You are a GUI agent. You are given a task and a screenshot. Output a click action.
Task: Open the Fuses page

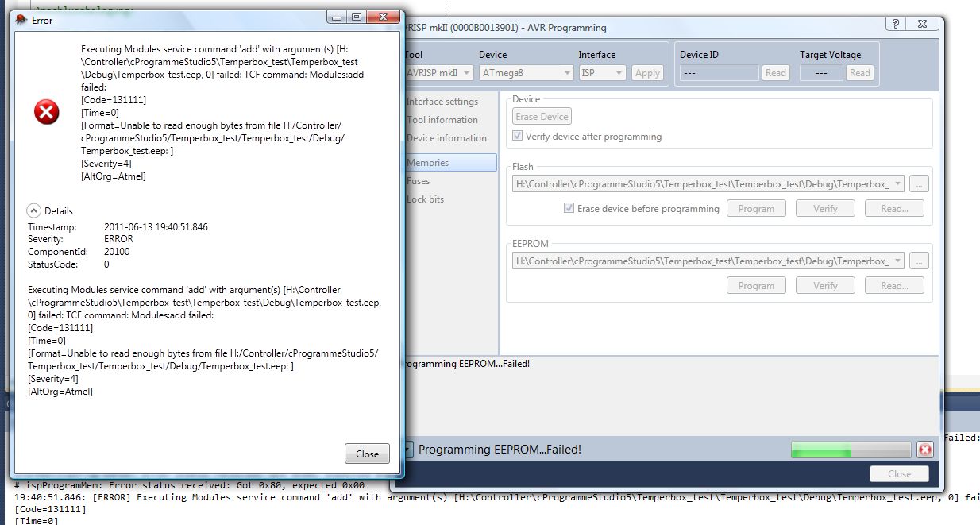click(x=419, y=181)
